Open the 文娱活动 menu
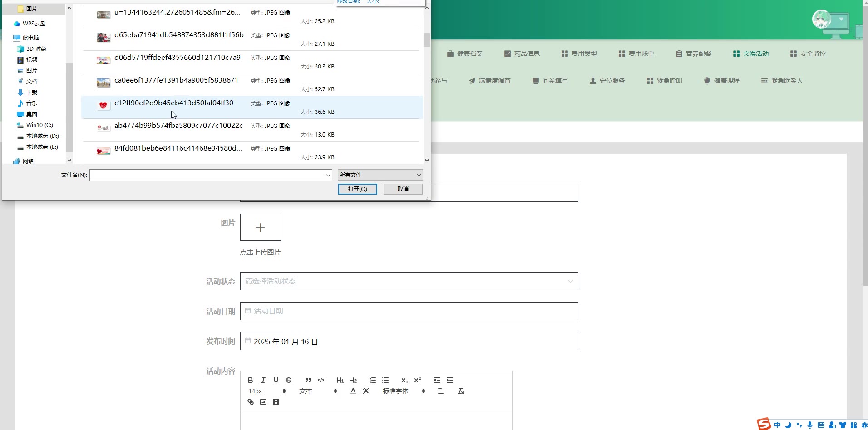Viewport: 868px width, 430px height. [751, 54]
